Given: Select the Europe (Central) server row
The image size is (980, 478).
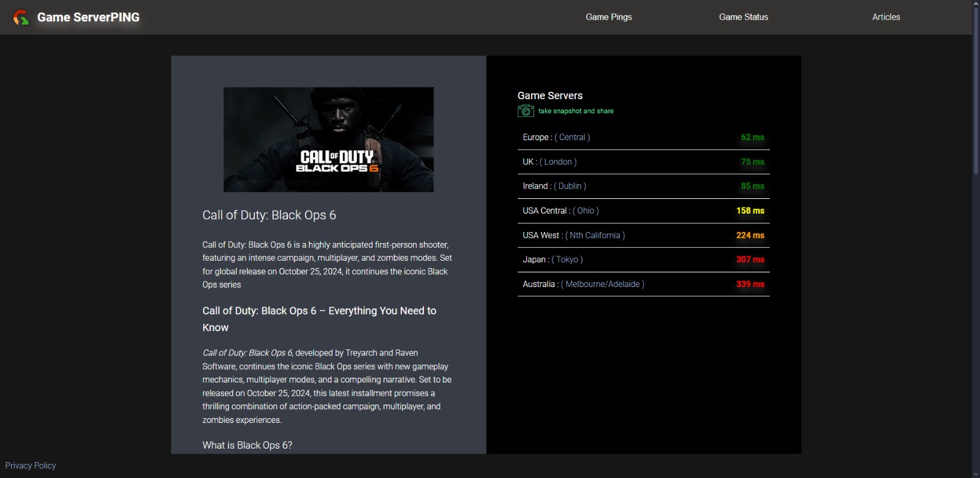Looking at the screenshot, I should (644, 137).
